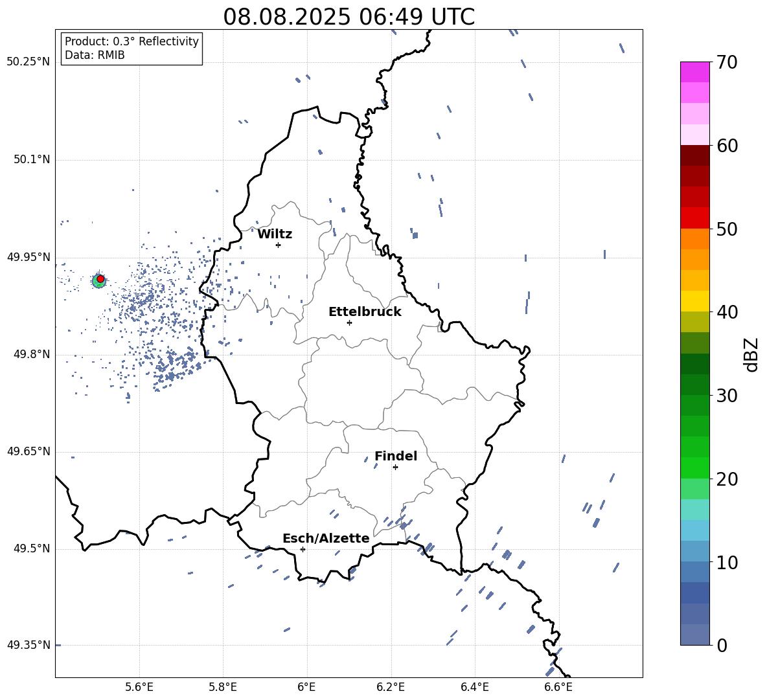Click the 0 colorbar tick label

722,646
